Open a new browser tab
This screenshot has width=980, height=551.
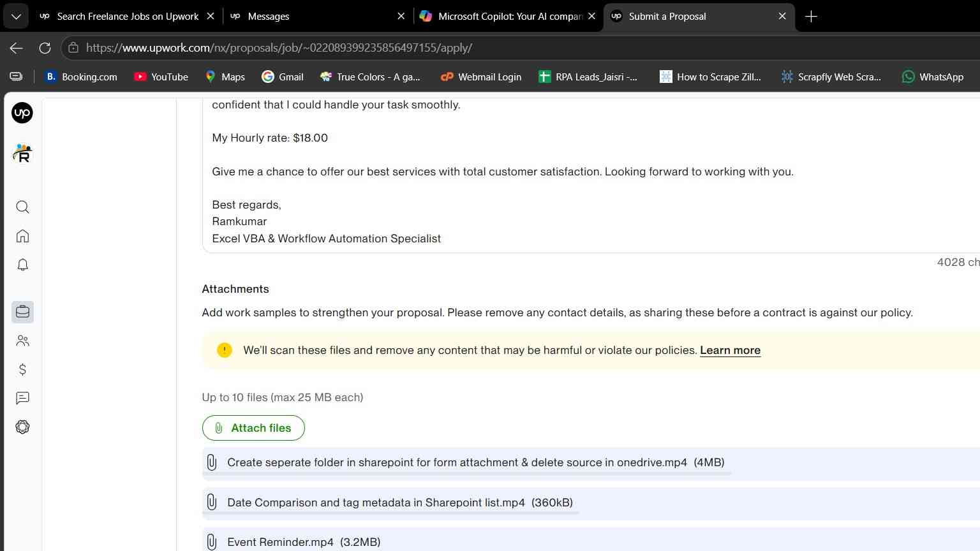pos(811,17)
